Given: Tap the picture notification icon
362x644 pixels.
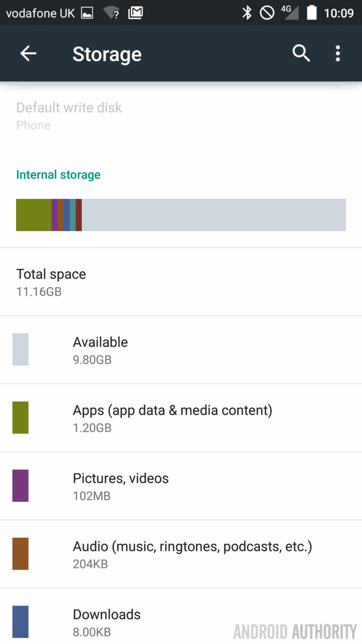Looking at the screenshot, I should [x=87, y=13].
